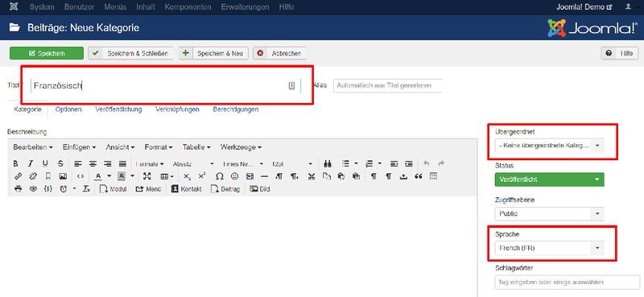This screenshot has height=297, width=644.
Task: Justify text in the editor
Action: point(122,163)
